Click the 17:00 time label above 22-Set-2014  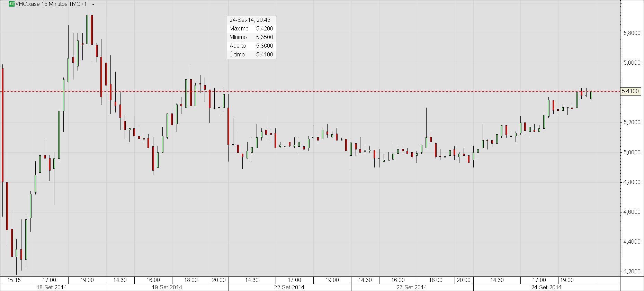click(x=294, y=280)
